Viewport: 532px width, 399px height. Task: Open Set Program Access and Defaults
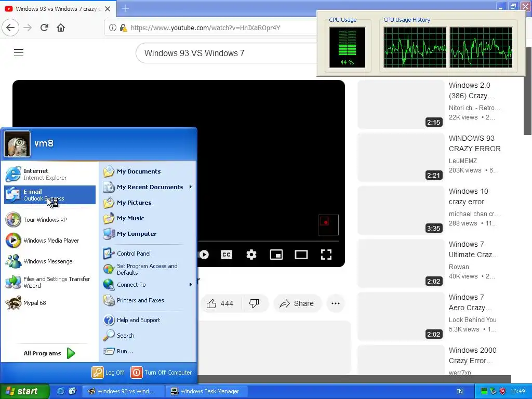click(148, 270)
